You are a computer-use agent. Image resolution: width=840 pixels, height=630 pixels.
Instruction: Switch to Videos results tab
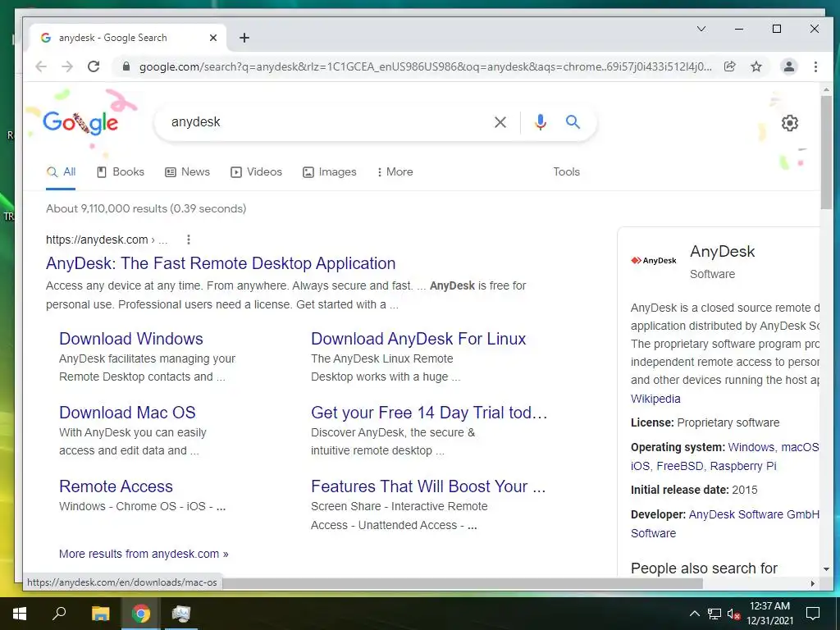256,172
